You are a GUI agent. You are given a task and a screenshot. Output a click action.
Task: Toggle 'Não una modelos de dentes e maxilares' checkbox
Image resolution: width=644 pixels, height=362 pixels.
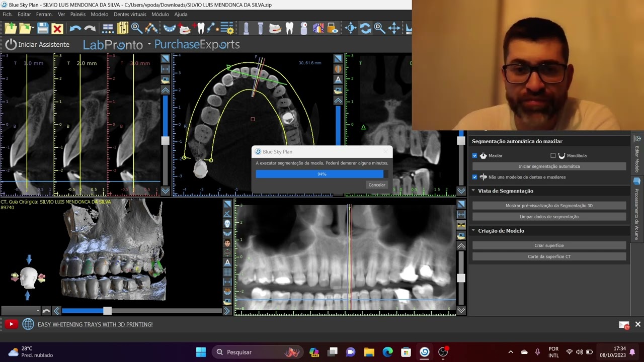pos(474,177)
